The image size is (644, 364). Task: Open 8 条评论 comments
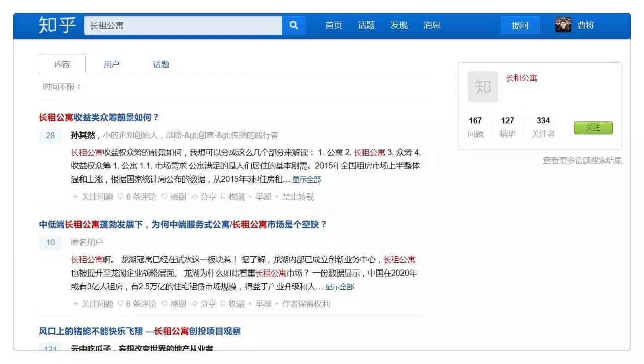coord(137,304)
